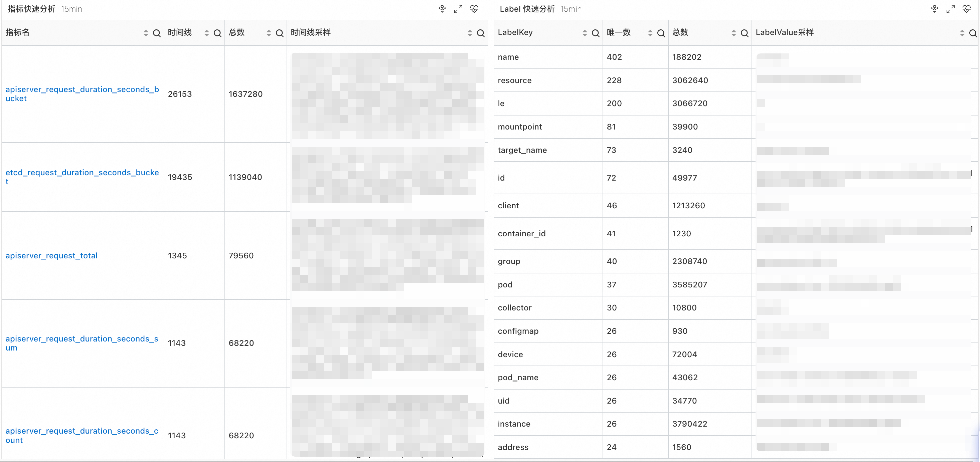Click search icon in LabelKey column header

596,33
